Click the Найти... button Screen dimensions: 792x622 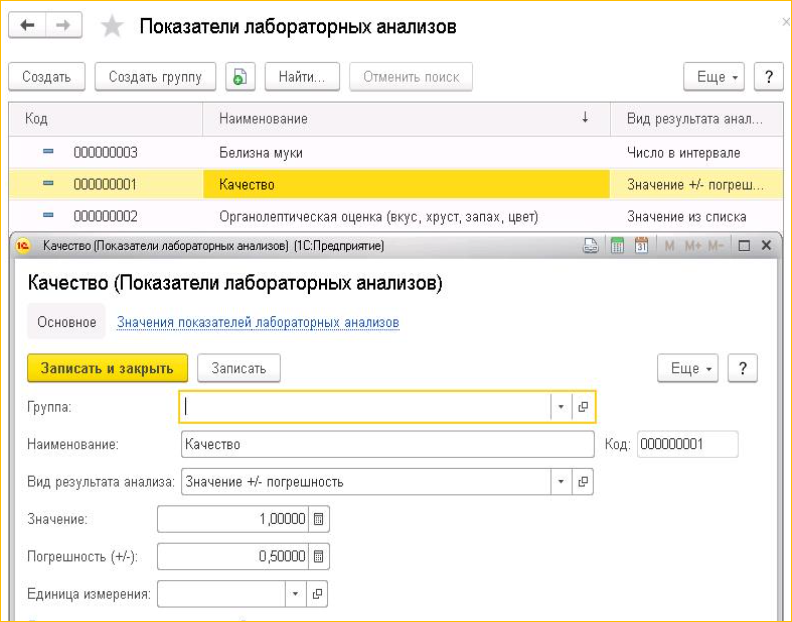point(302,77)
